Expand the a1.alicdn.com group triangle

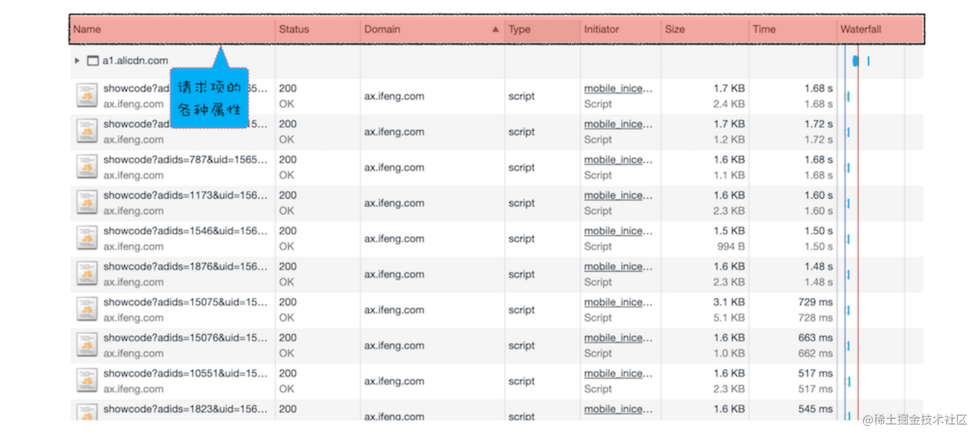click(77, 61)
